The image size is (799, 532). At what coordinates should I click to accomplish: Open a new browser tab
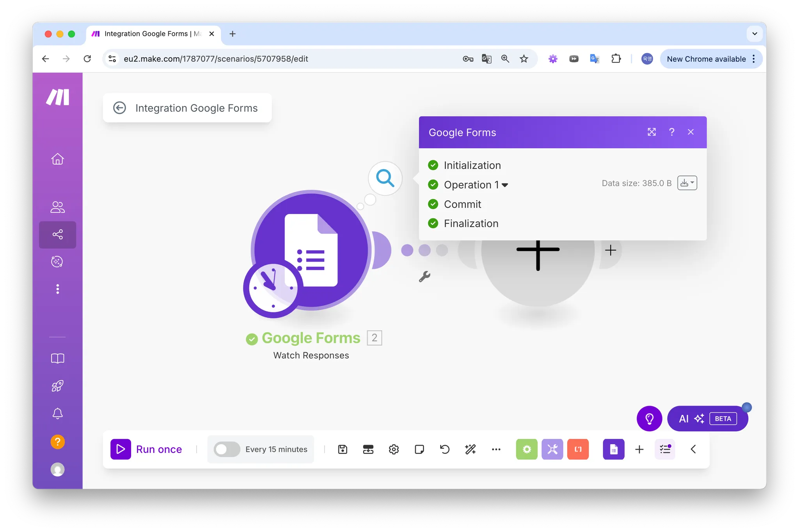233,34
